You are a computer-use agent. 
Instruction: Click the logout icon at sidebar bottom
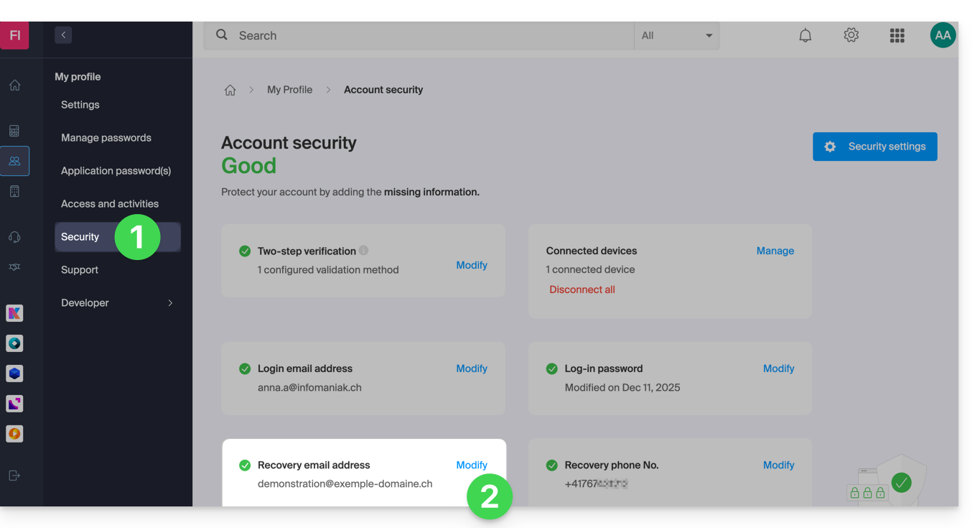[x=14, y=476]
